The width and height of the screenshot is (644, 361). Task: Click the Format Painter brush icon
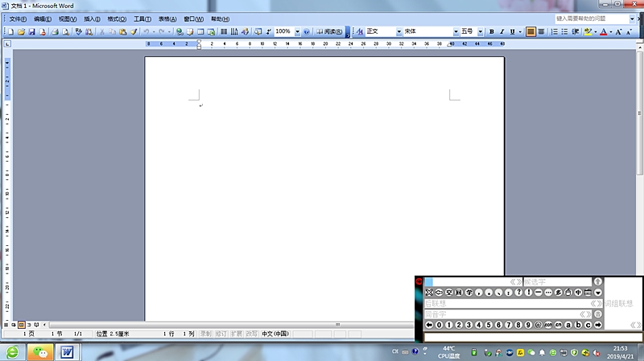coord(134,32)
